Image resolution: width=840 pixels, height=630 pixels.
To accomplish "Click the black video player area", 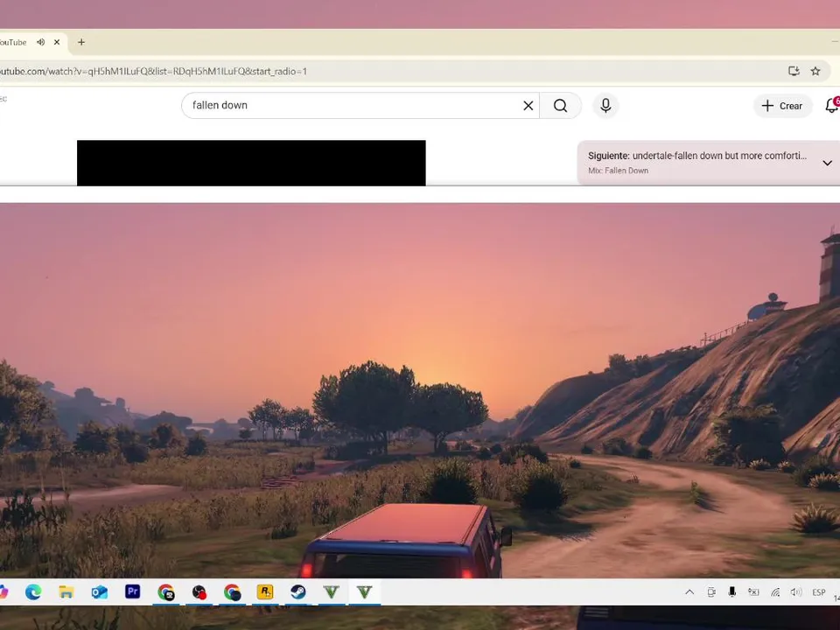I will 251,163.
